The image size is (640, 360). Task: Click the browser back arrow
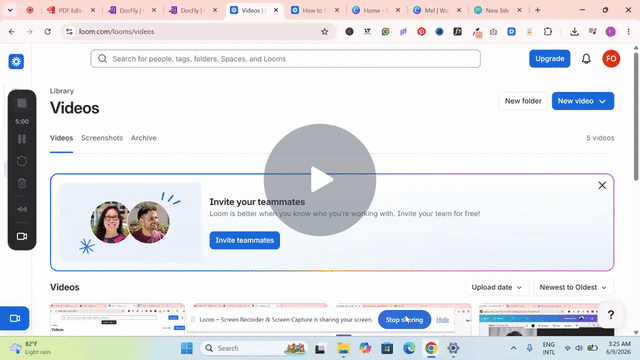pos(12,31)
